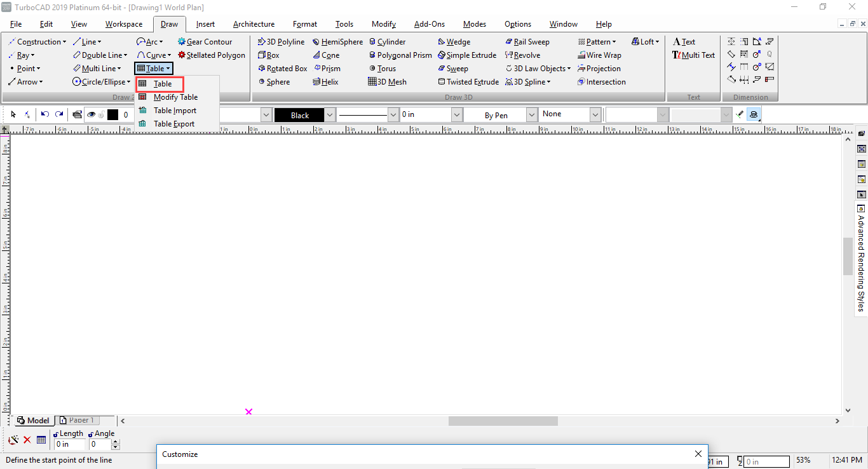Activate the Twisted Extrude tool
The width and height of the screenshot is (868, 469).
(468, 82)
